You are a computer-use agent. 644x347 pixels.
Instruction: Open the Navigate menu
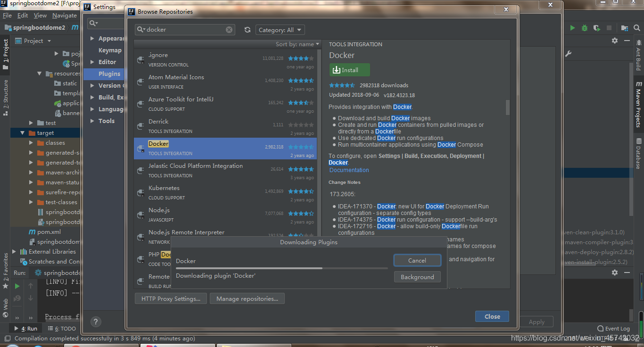pos(65,16)
